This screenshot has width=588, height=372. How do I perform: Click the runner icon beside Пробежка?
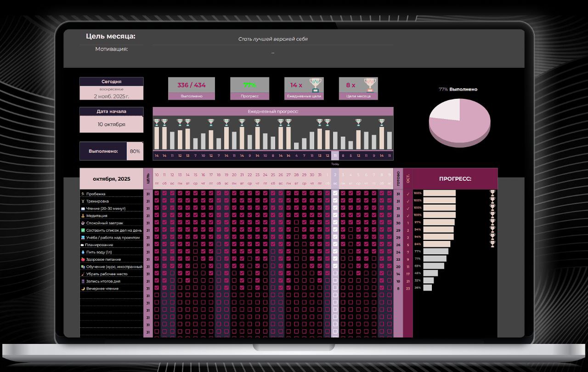[x=83, y=194]
